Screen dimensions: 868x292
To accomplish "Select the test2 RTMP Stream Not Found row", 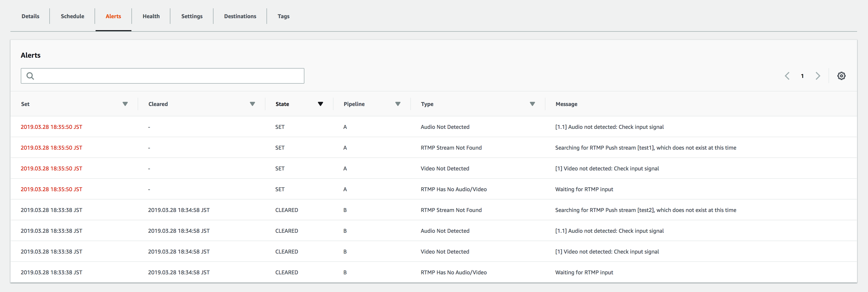I will [x=451, y=210].
